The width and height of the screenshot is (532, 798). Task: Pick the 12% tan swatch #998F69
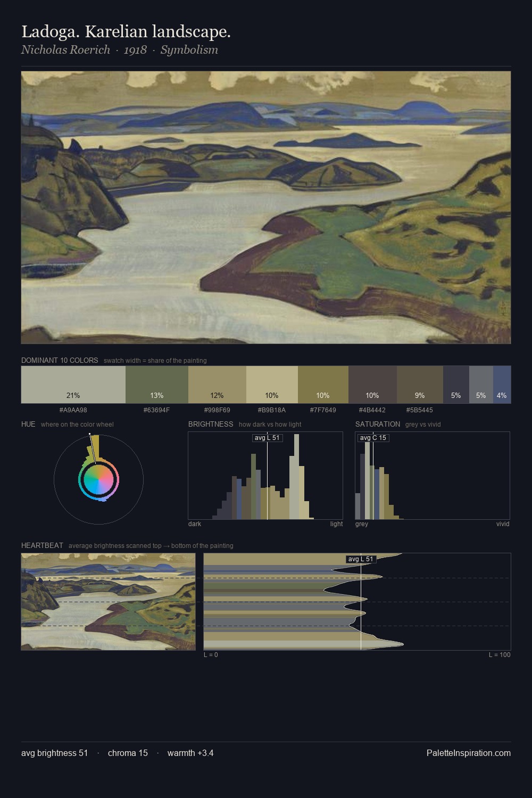click(x=217, y=385)
